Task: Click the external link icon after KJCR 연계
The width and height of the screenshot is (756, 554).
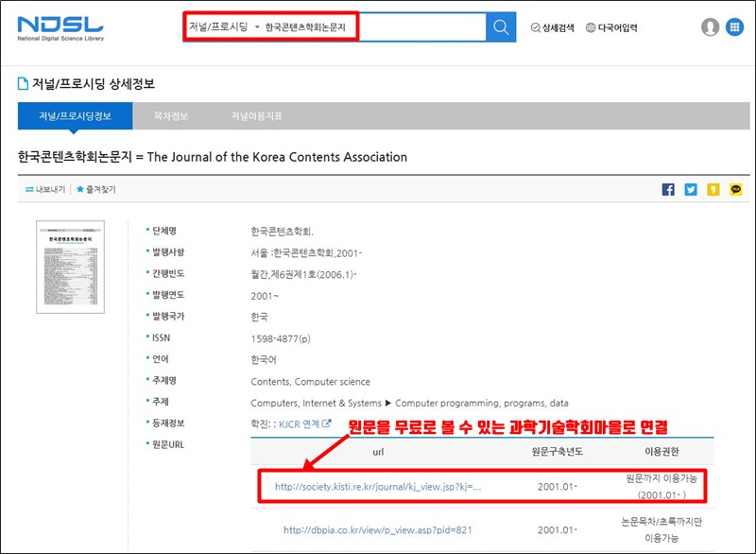Action: coord(327,424)
